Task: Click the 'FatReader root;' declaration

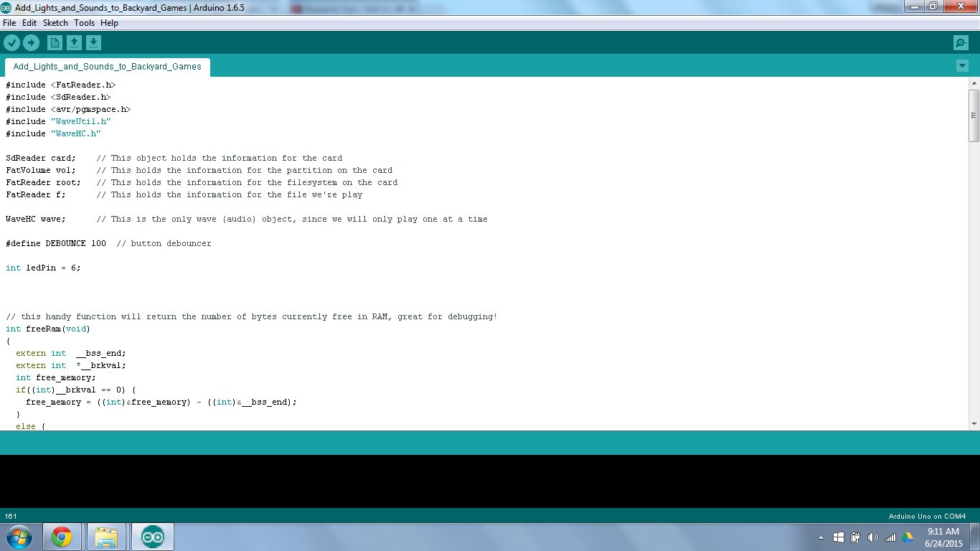Action: 43,182
